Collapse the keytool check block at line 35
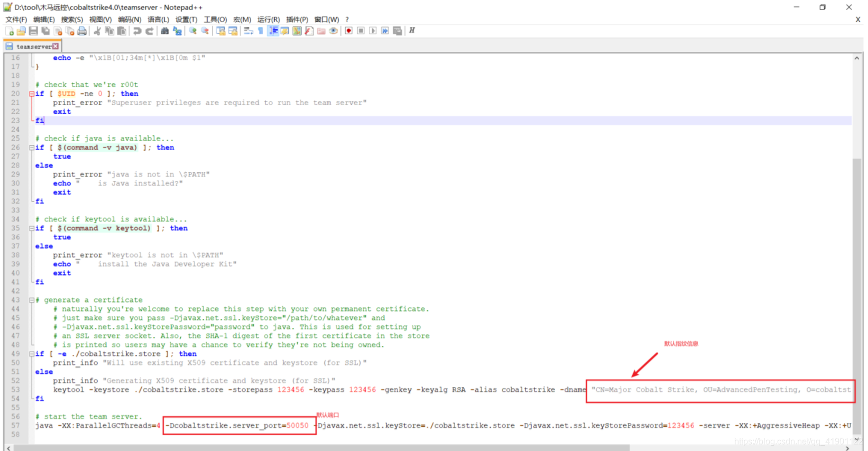This screenshot has width=868, height=451. tap(32, 228)
